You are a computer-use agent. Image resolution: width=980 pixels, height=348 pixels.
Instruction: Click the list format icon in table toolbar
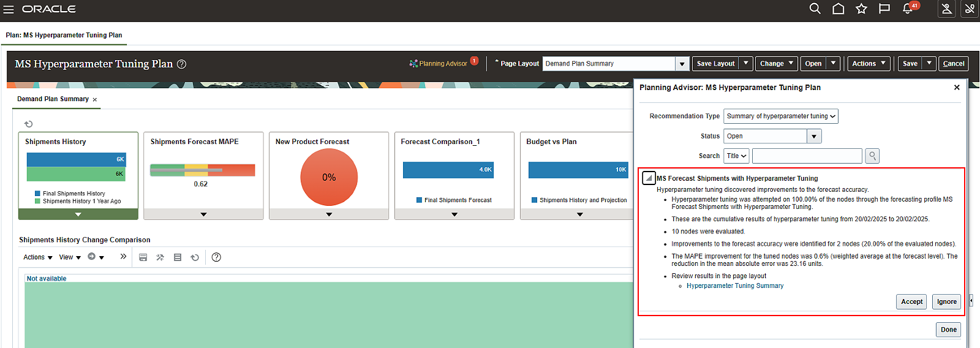pos(178,257)
